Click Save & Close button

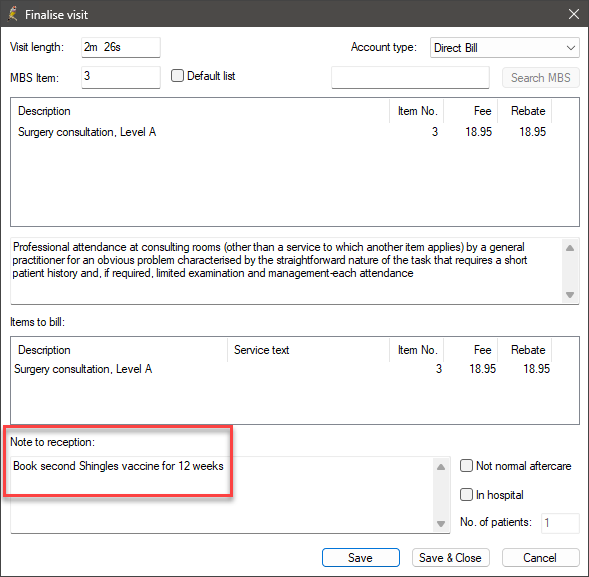pos(450,557)
